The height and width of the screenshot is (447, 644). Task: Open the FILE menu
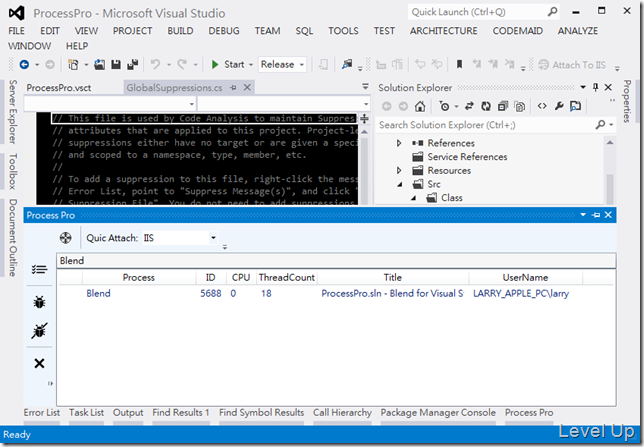16,31
